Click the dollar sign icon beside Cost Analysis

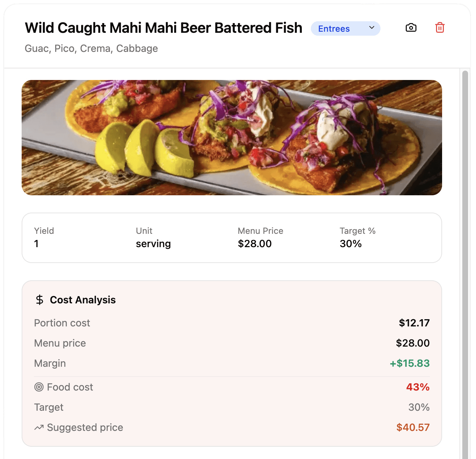point(39,299)
